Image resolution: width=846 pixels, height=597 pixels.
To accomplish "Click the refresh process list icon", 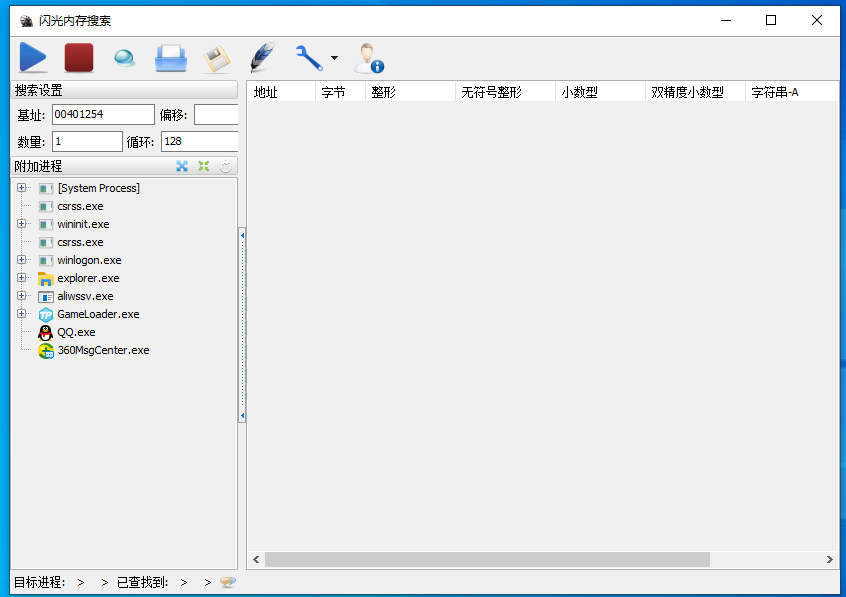I will (x=226, y=166).
